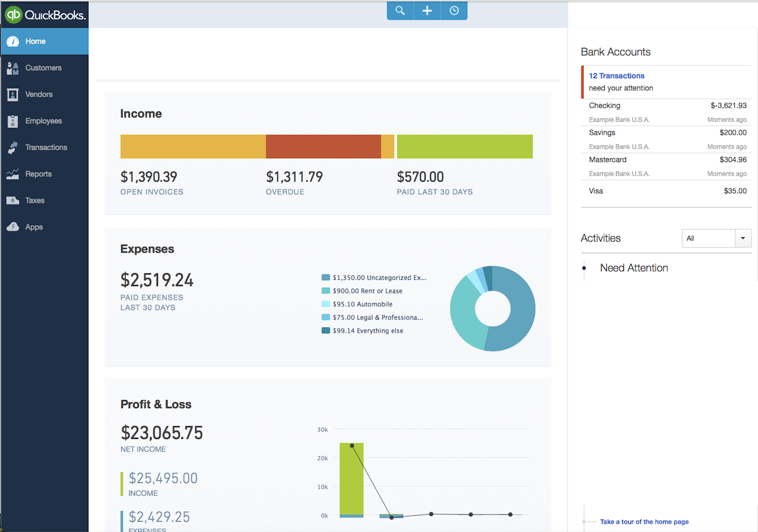
Task: Click the red Overdue bar segment
Action: tap(323, 147)
